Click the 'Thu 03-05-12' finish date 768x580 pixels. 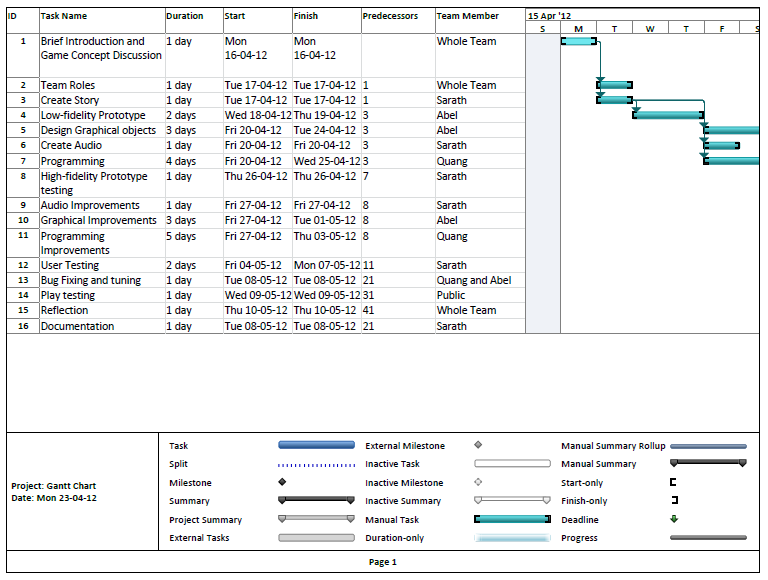coord(325,236)
